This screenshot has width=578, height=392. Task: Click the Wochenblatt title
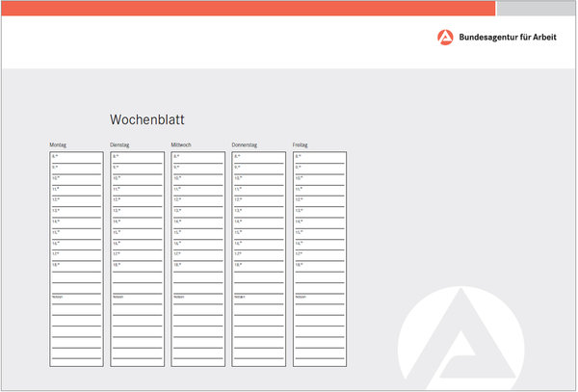pos(146,120)
